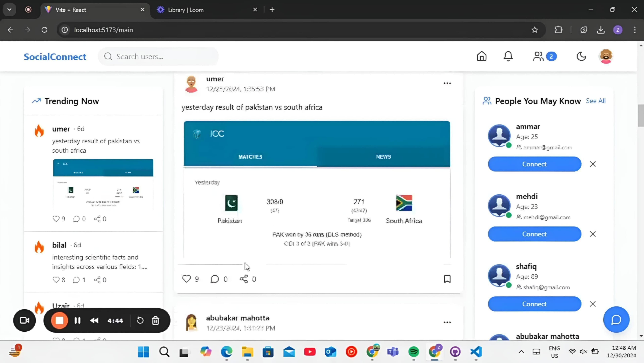Open abubakar mahotta's post avatar
The width and height of the screenshot is (644, 363).
[192, 323]
